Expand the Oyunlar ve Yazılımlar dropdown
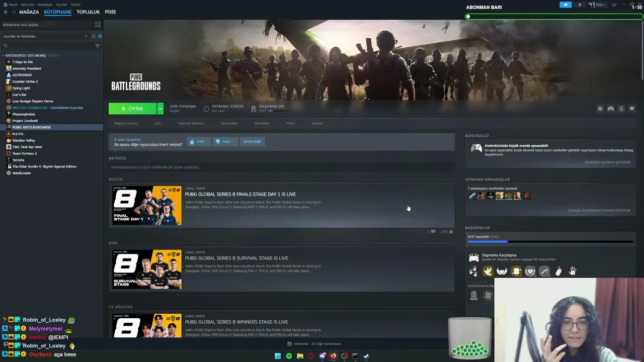The width and height of the screenshot is (644, 362). [x=45, y=36]
